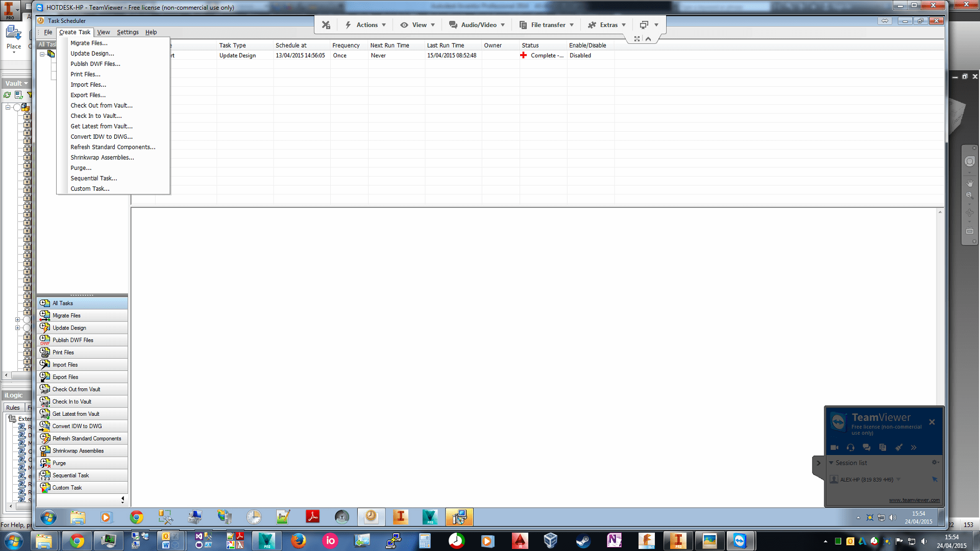The width and height of the screenshot is (980, 551).
Task: Select Convert IDW to DWG... menu entry
Action: tap(102, 137)
